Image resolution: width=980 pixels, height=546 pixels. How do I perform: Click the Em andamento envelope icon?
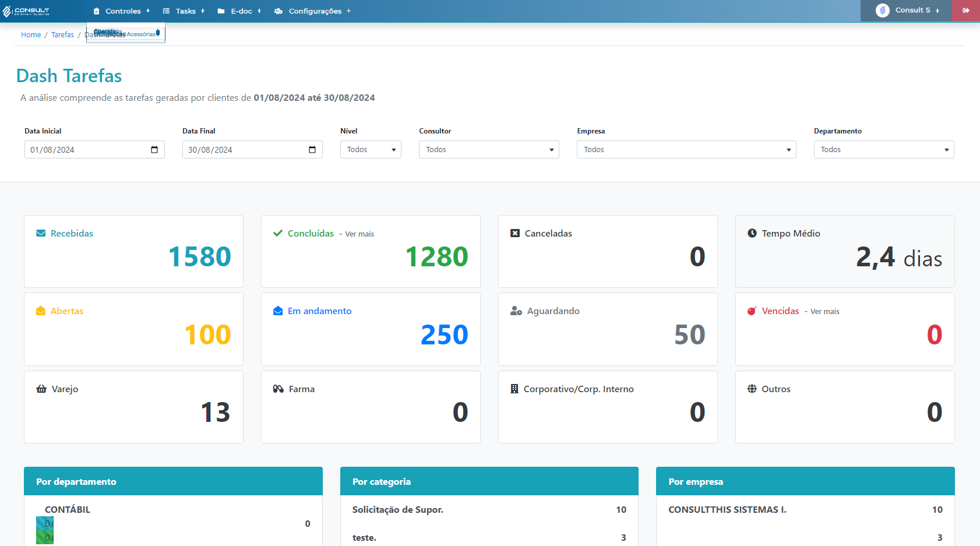278,311
